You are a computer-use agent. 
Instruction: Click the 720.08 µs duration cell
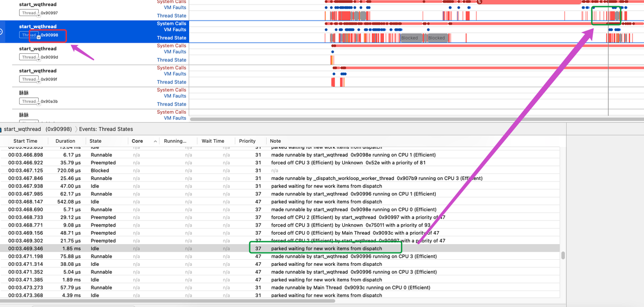tap(69, 170)
